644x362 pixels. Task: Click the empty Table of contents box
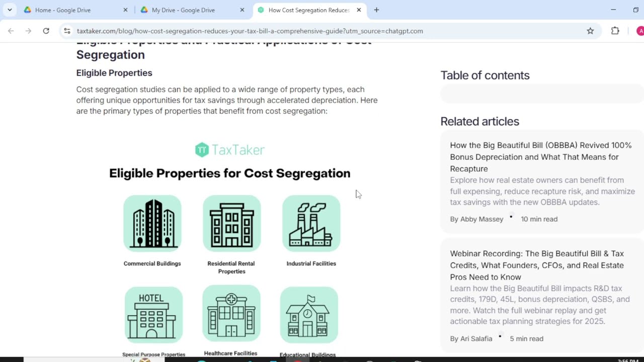pos(542,94)
